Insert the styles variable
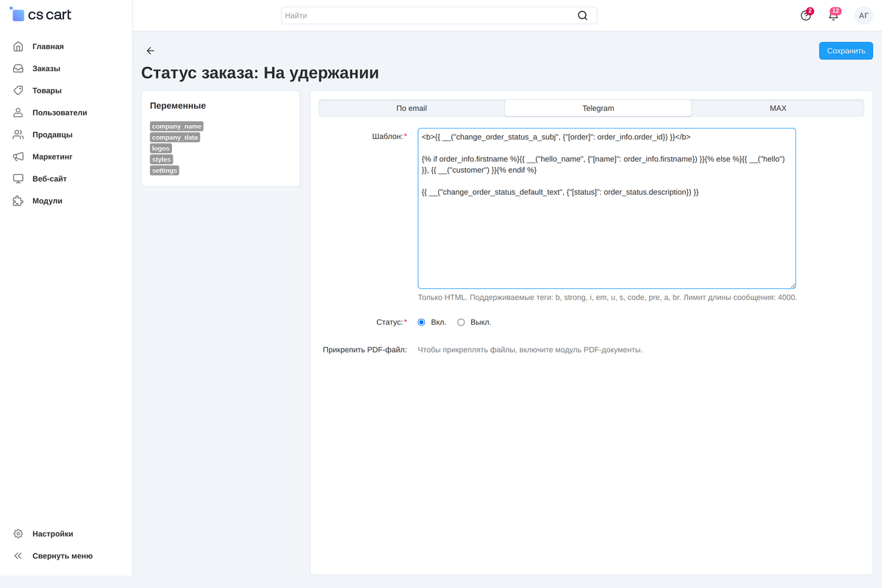882x588 pixels. click(162, 159)
